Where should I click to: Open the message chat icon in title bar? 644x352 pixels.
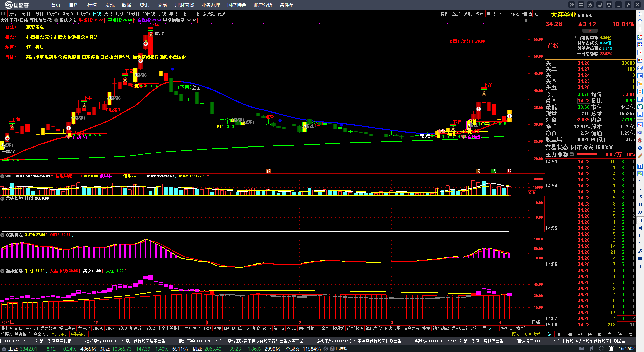(572, 5)
